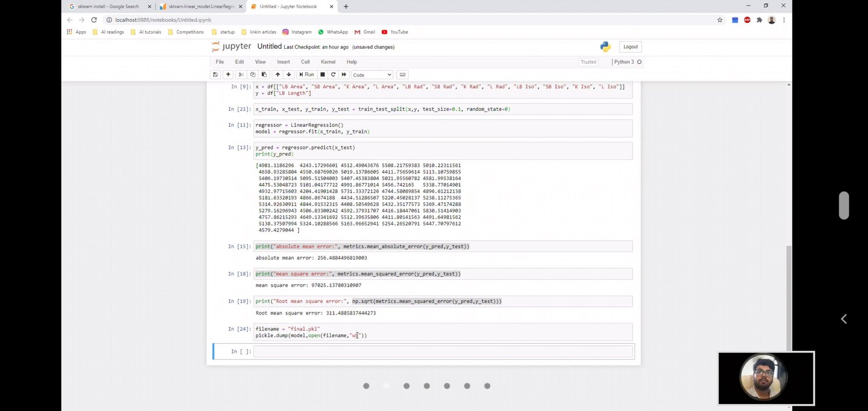Image resolution: width=868 pixels, height=411 pixels.
Task: Run the current cell with Run button
Action: pyautogui.click(x=307, y=75)
